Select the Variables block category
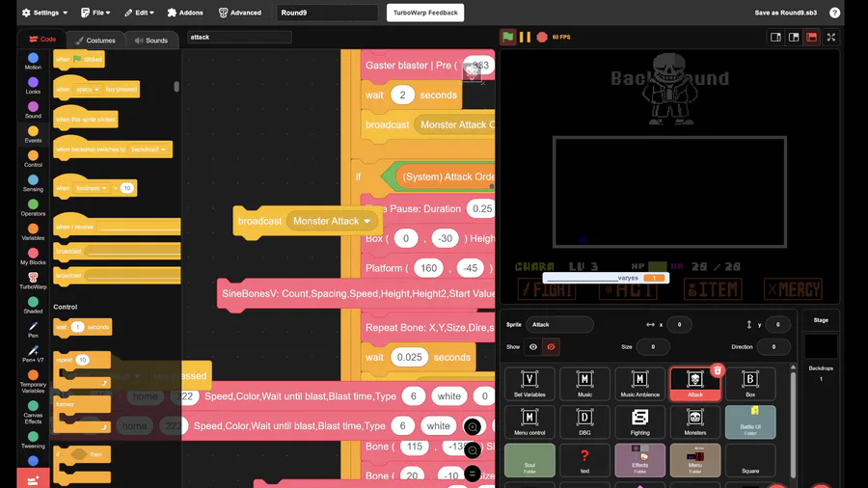This screenshot has height=488, width=868. 33,231
